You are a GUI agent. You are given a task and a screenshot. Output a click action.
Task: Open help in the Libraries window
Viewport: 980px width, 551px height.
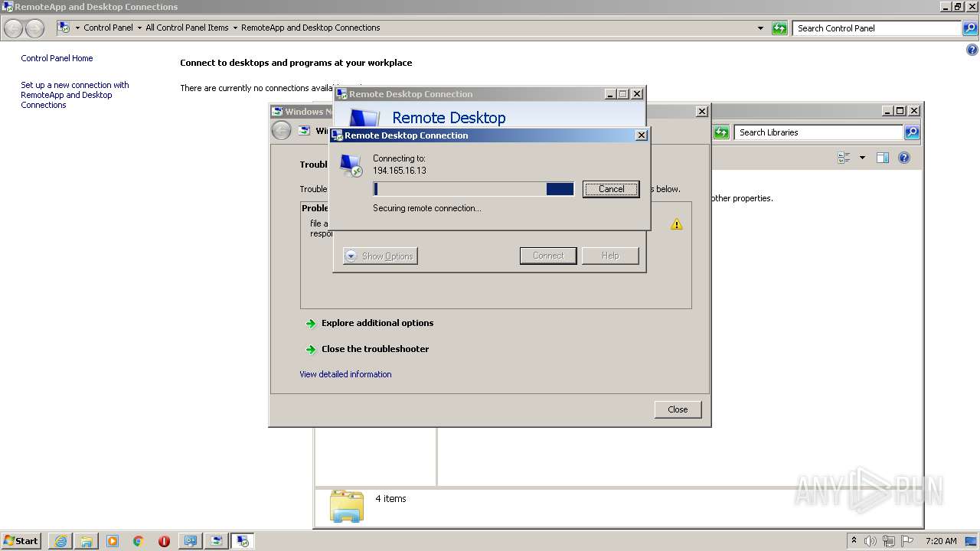(x=904, y=158)
